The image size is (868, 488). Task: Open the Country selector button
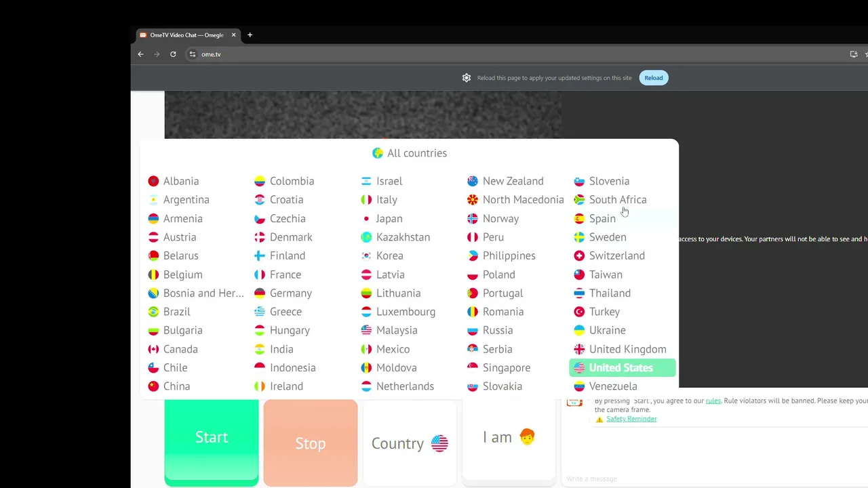click(x=410, y=443)
